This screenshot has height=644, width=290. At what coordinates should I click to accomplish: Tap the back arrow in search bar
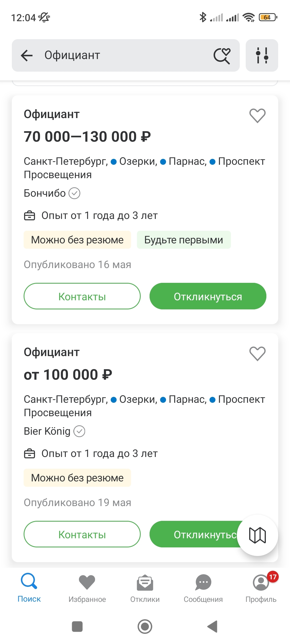coord(27,56)
